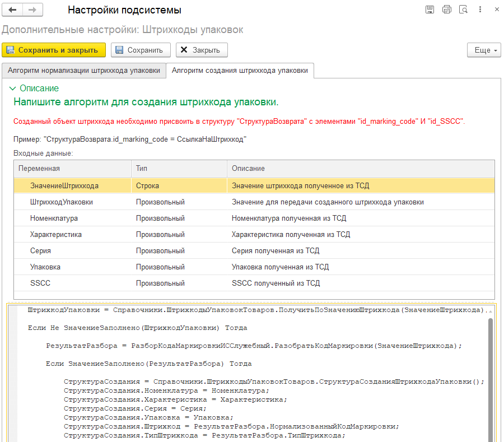Click 'SSCC полученный из ТСД' description
Screen dimensions: 504x442
point(361,283)
